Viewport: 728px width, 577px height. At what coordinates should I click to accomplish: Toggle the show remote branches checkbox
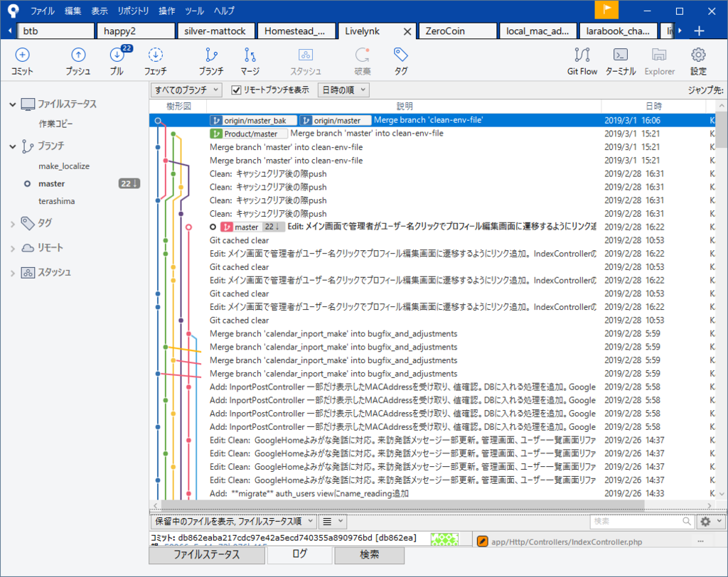pos(236,90)
